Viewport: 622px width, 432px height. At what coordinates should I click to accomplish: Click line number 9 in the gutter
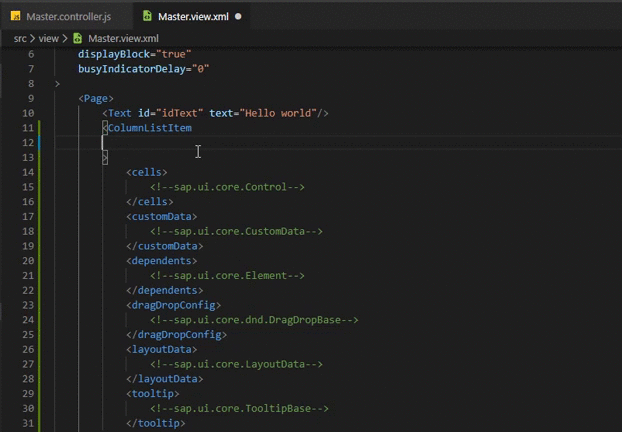31,98
